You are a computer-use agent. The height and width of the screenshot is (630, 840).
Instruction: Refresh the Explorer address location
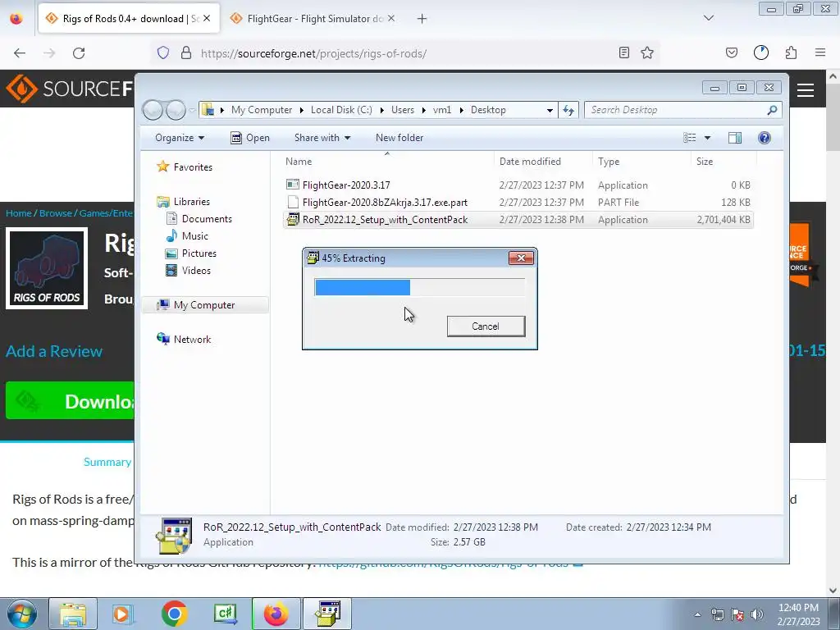click(x=568, y=110)
